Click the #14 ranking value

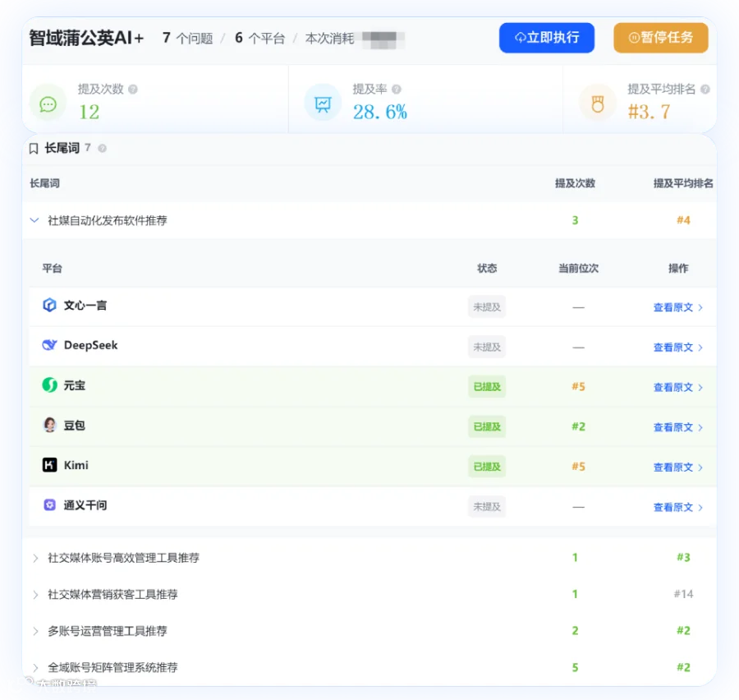click(x=683, y=594)
